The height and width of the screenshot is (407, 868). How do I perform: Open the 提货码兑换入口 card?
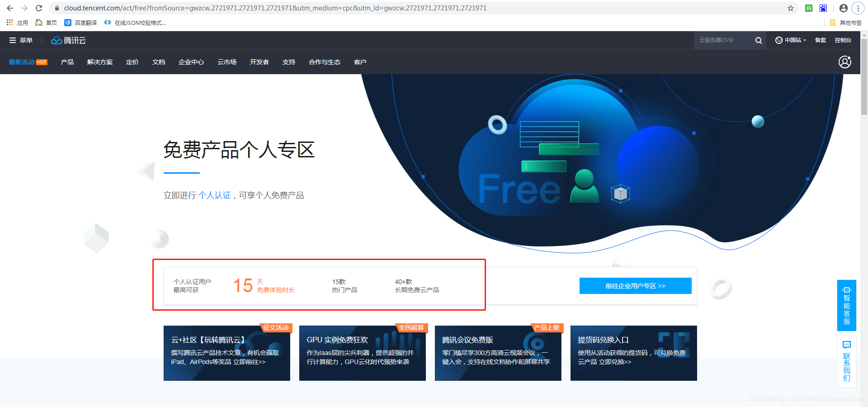(x=634, y=353)
